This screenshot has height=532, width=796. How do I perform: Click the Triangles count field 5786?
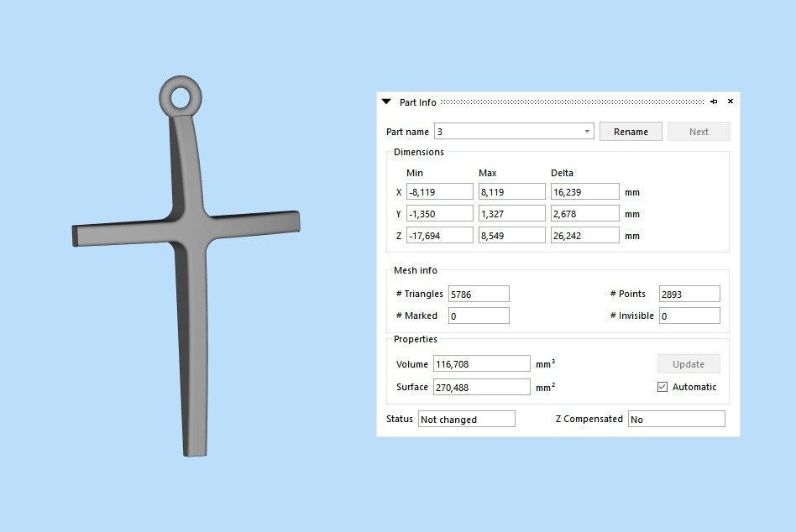point(479,294)
